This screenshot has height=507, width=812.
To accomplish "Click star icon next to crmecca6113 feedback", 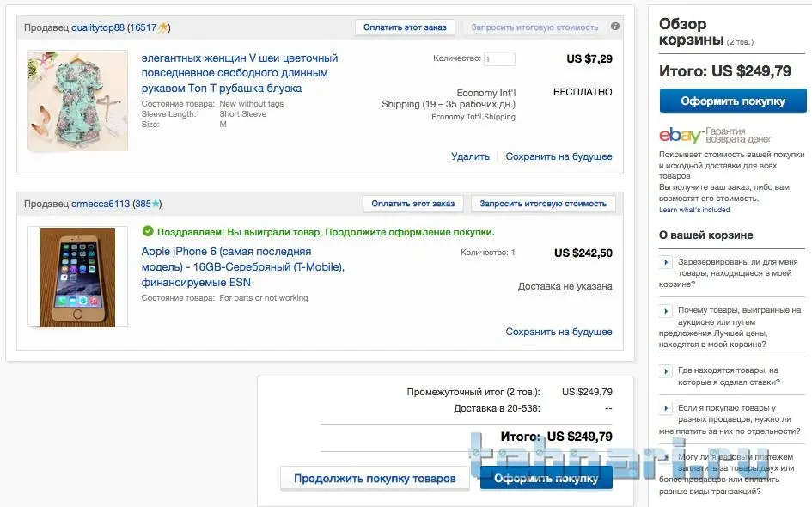I will pos(156,204).
